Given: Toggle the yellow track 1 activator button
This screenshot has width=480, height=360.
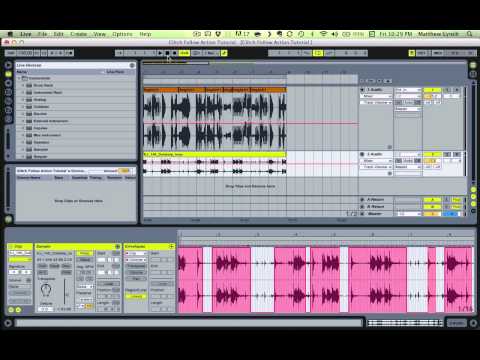Looking at the screenshot, I should click(432, 90).
